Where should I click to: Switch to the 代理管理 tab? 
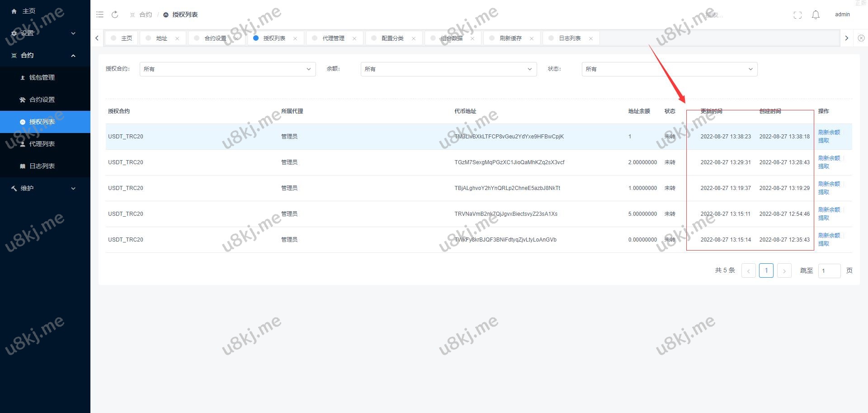pyautogui.click(x=334, y=38)
